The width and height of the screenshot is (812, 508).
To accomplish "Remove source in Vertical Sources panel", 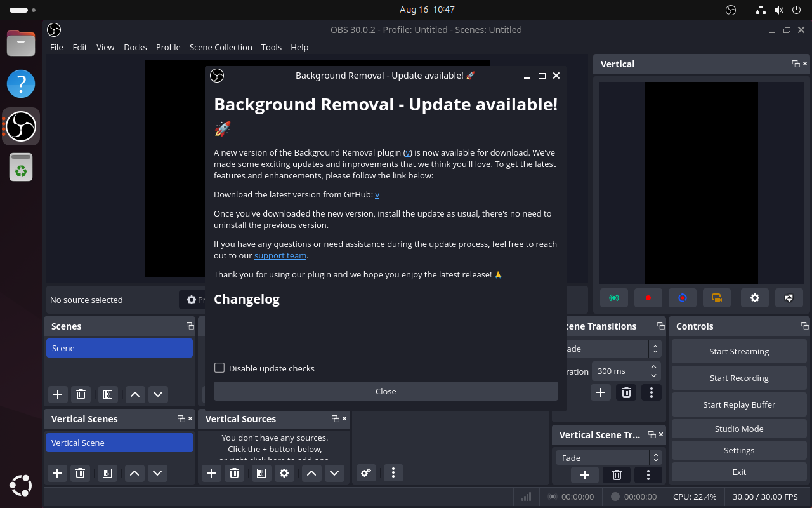I will pos(234,473).
